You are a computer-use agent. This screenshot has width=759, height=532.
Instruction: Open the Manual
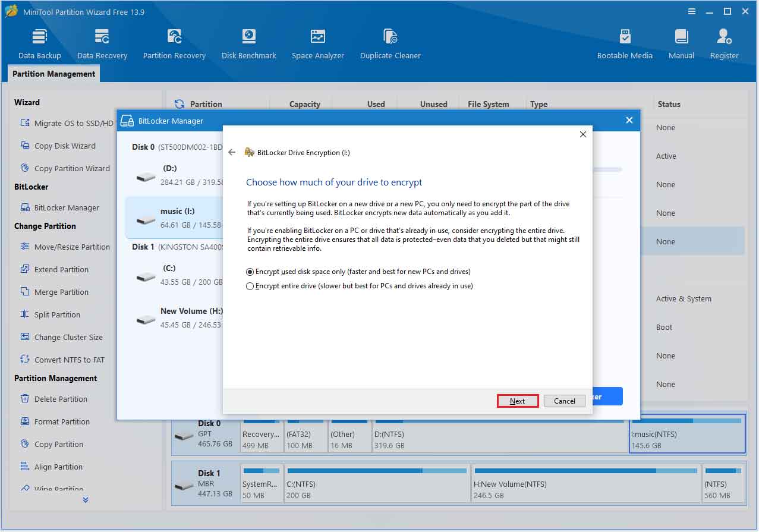(681, 45)
